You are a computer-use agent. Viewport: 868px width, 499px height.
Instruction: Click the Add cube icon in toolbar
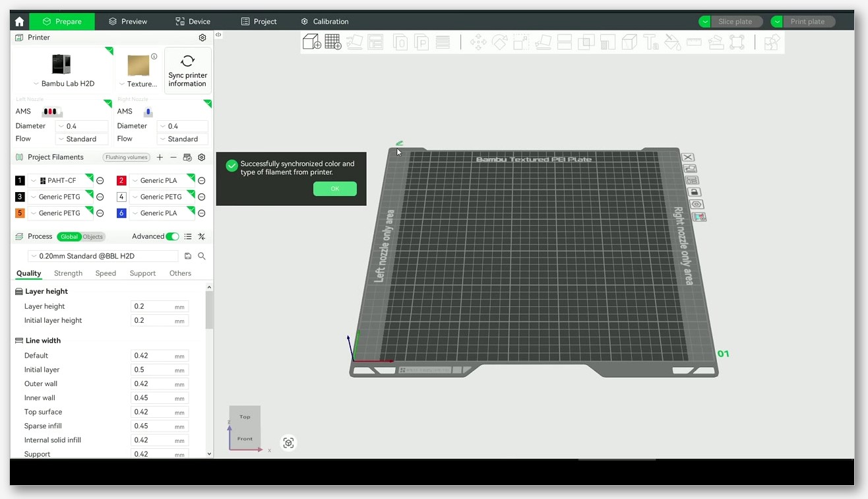point(311,42)
